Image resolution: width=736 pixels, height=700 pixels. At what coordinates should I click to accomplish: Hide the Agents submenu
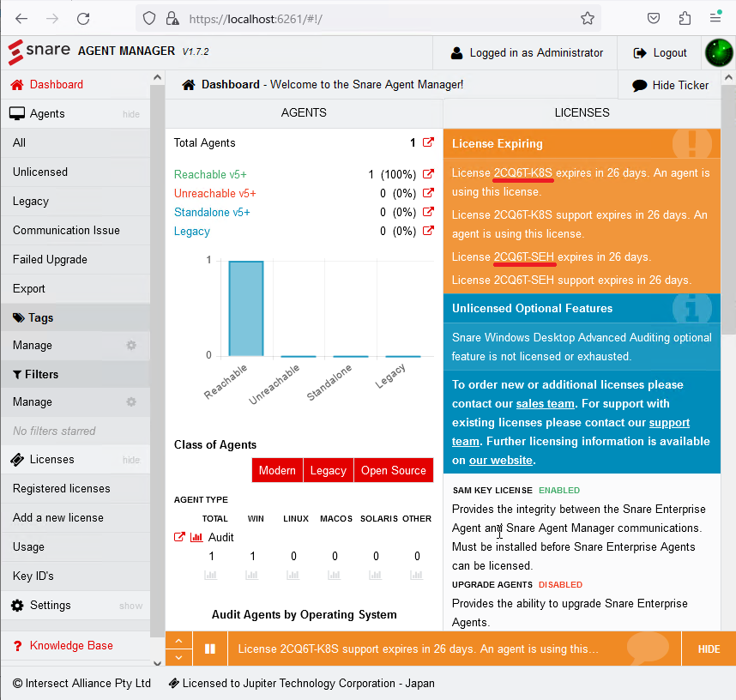tap(131, 114)
